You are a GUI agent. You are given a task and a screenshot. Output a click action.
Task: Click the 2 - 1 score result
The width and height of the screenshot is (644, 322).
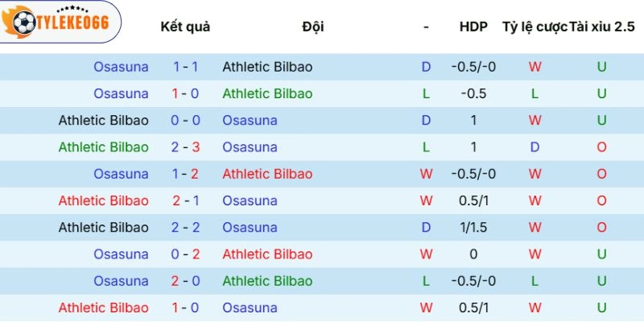[186, 200]
